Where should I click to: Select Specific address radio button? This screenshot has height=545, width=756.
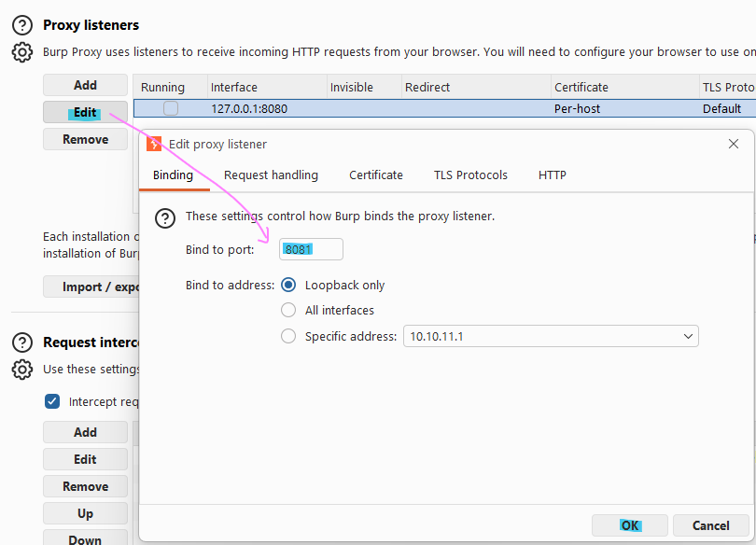pos(288,336)
